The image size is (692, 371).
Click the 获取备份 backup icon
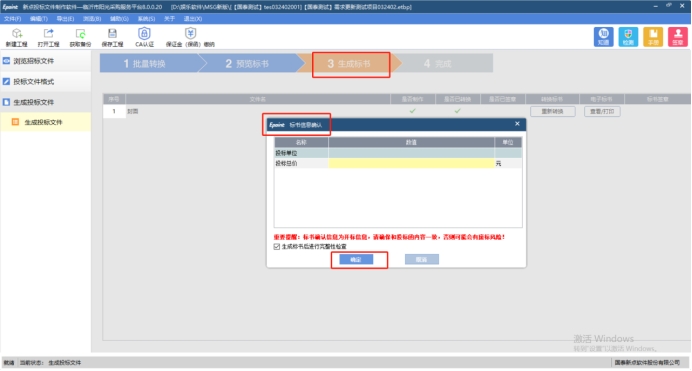pos(80,34)
